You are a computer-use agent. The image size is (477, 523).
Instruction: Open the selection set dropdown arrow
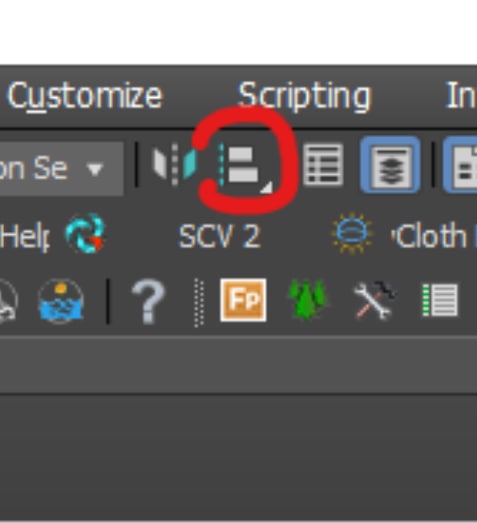[95, 169]
